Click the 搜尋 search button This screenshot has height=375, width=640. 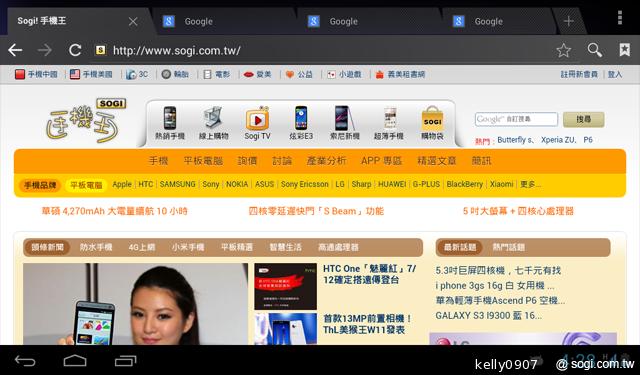click(x=584, y=119)
